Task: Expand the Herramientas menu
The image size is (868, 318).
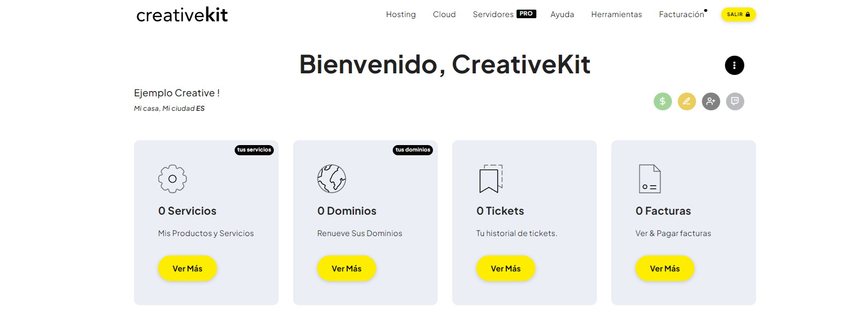Action: coord(616,14)
